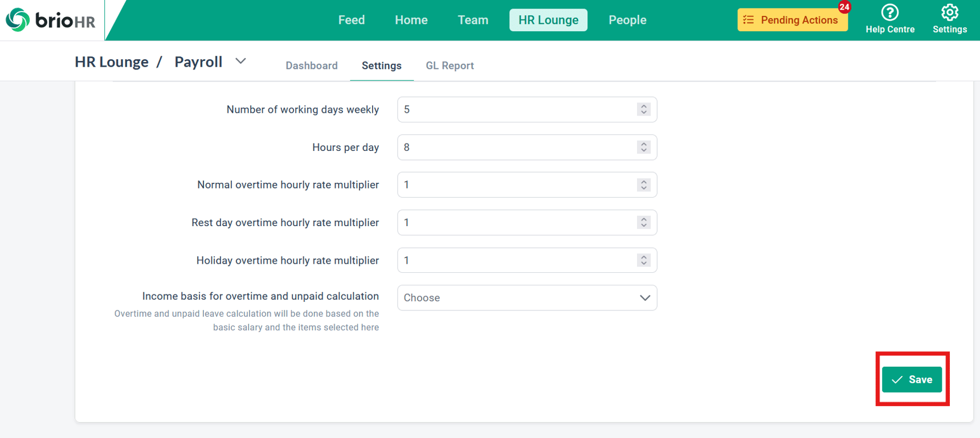Image resolution: width=980 pixels, height=438 pixels.
Task: Click the BrioHR logo
Action: coord(51,21)
